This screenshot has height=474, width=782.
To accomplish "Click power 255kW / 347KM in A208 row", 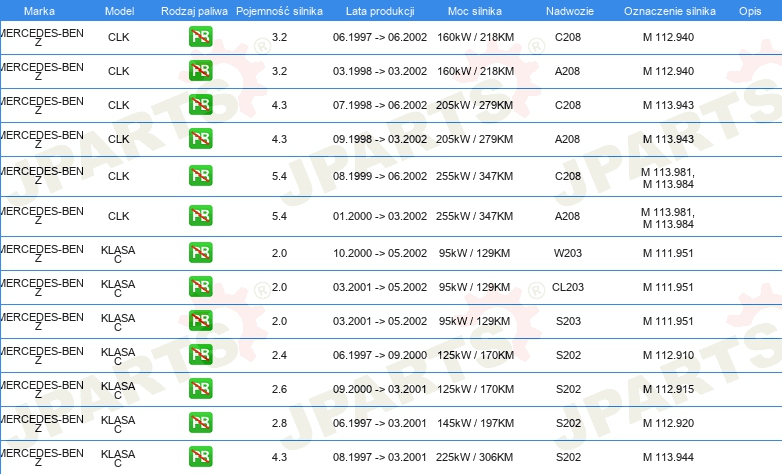I will coord(474,216).
